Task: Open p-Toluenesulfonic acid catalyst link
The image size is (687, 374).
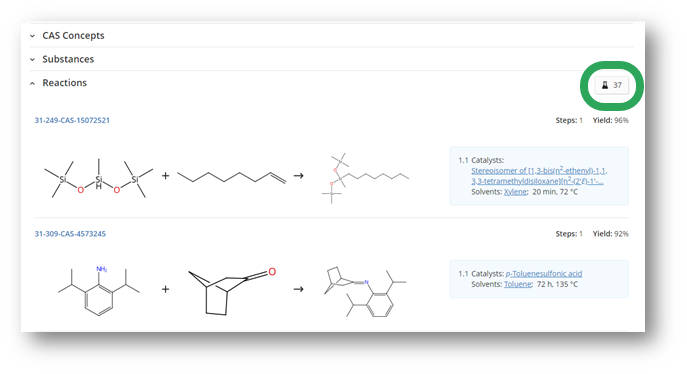Action: [544, 274]
